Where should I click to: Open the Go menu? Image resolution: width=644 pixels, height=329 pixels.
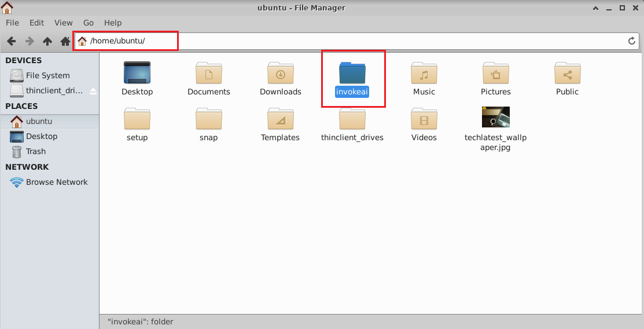(x=89, y=23)
